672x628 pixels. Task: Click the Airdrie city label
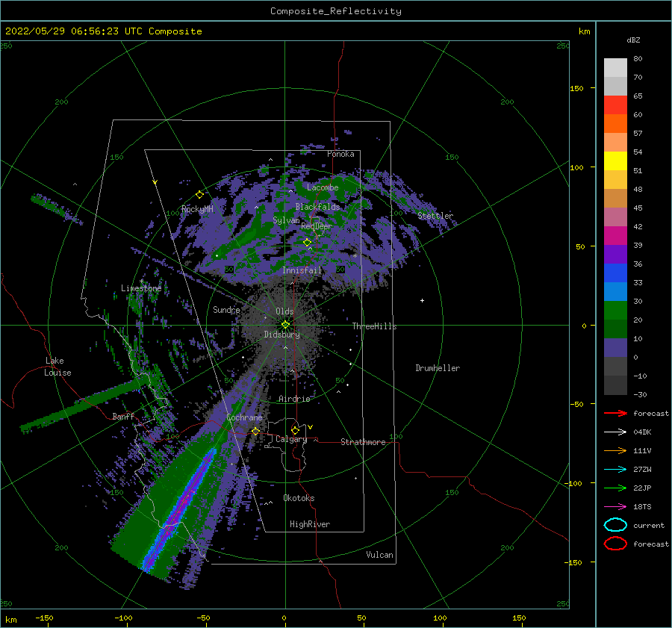tap(294, 399)
